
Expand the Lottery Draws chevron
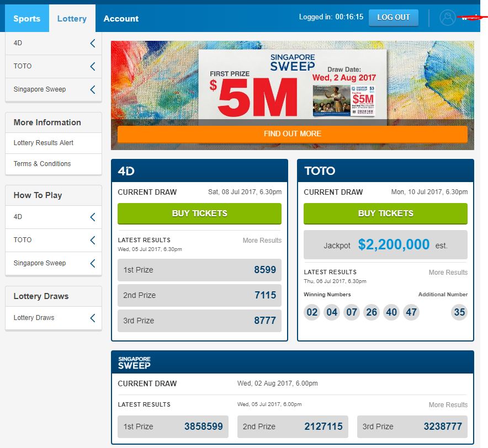(x=93, y=318)
